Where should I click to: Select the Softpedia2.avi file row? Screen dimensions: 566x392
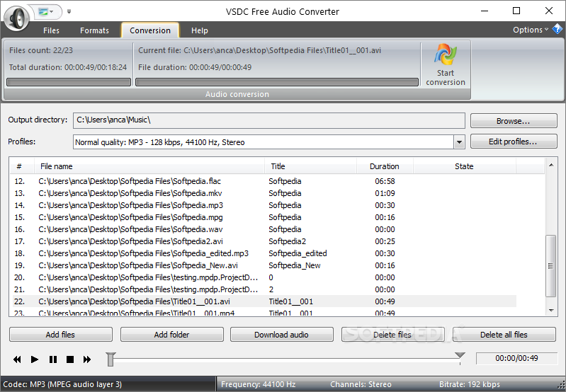click(x=264, y=241)
